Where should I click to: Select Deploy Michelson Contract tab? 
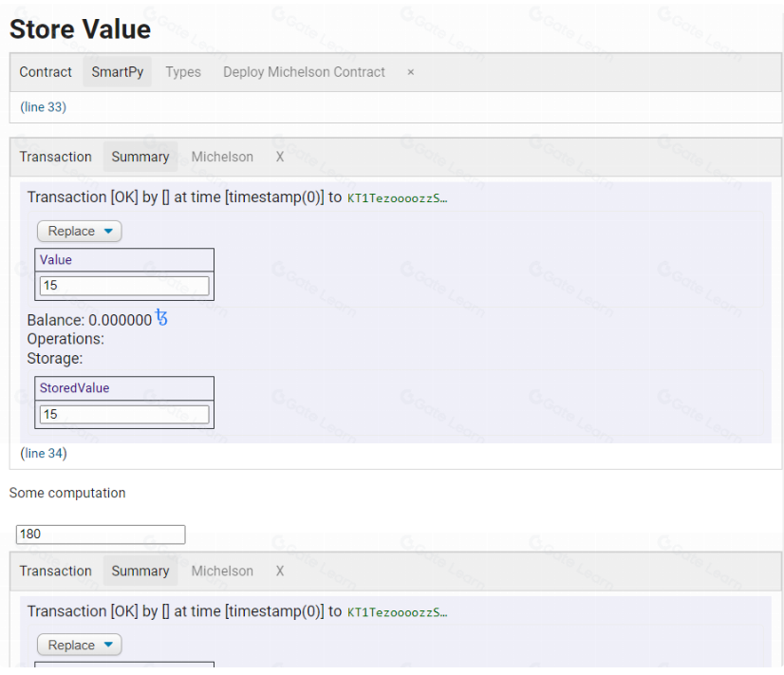coord(304,72)
